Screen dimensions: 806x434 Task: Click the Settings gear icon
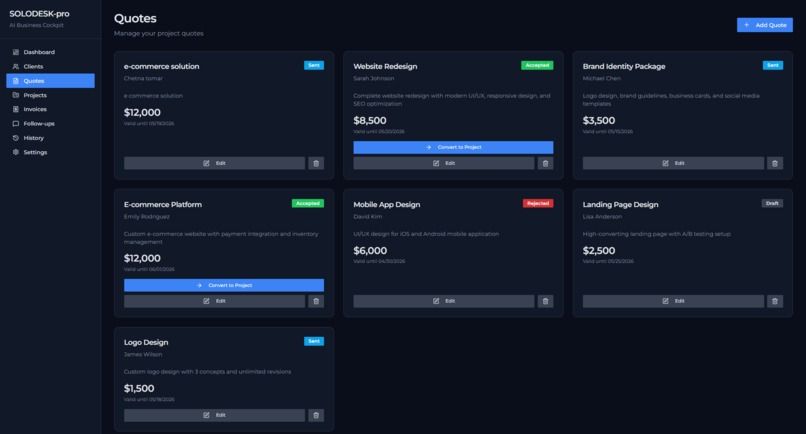[16, 152]
